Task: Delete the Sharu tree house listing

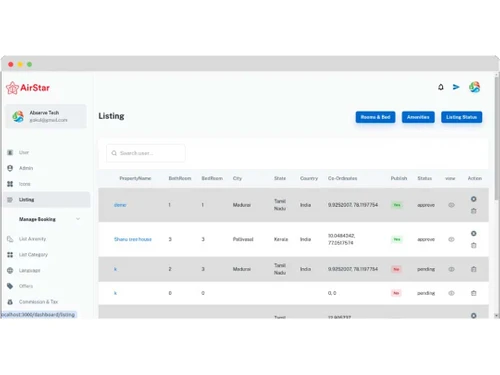Action: (x=473, y=245)
